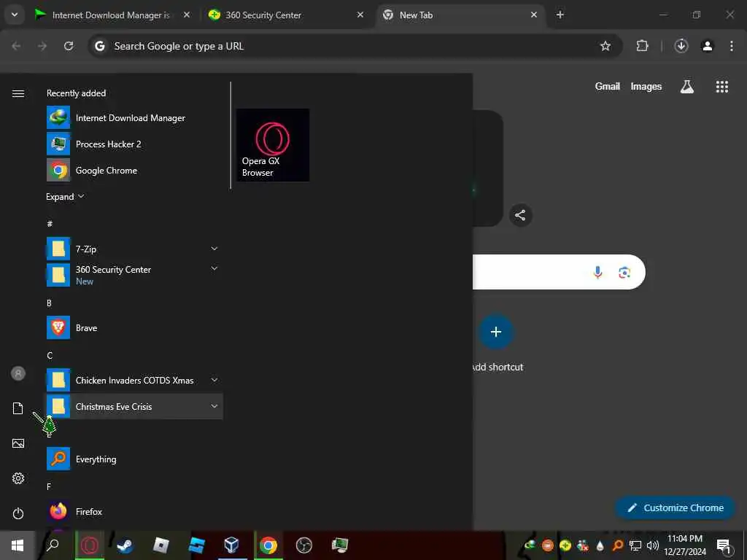
Task: Close the 360 Security Center tab
Action: click(360, 15)
